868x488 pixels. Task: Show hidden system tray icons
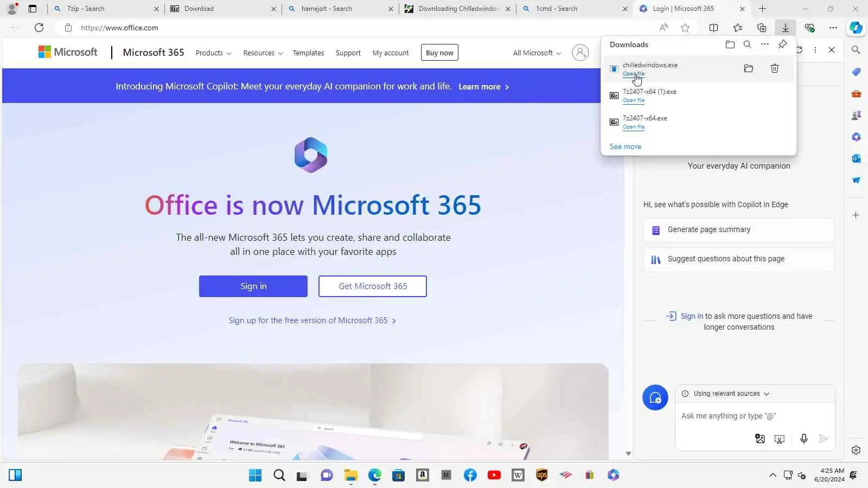773,476
